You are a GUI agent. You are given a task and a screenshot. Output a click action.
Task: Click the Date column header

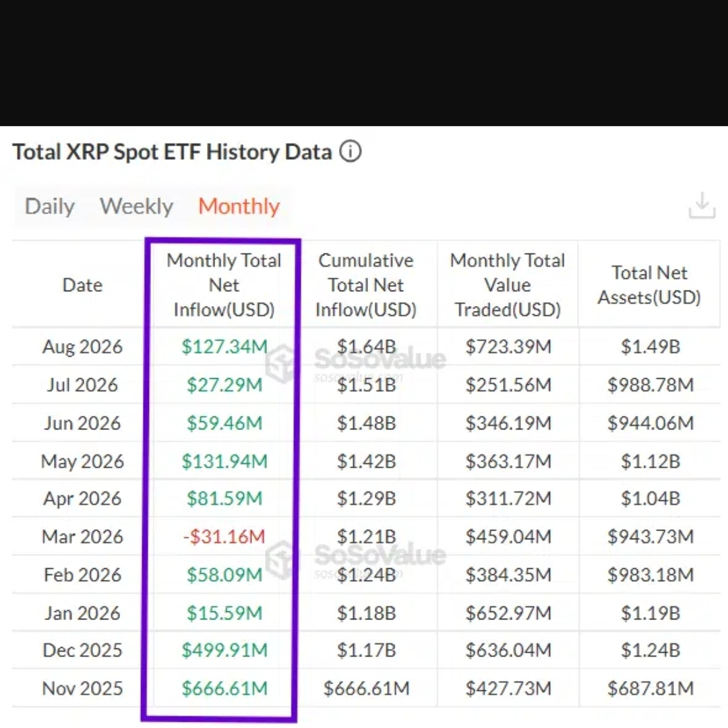tap(82, 284)
